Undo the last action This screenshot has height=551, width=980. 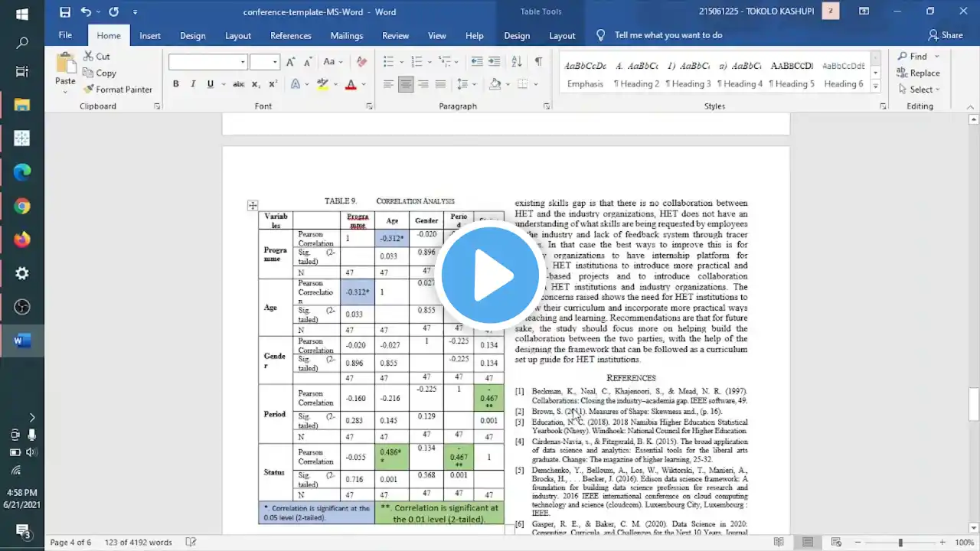86,11
